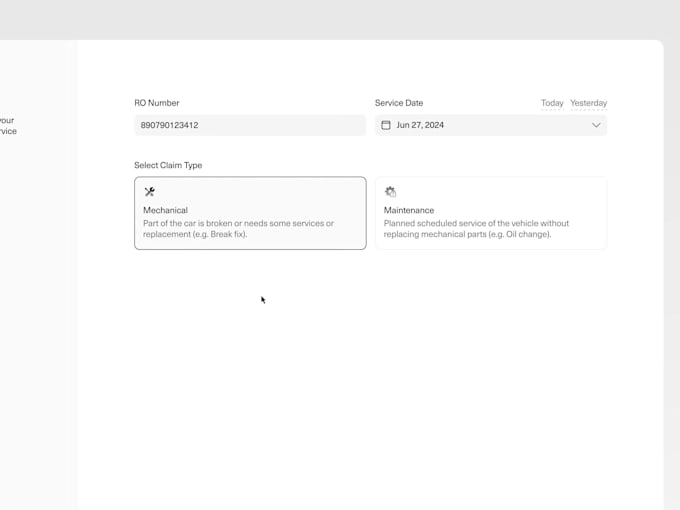Click the RO Number input field
Screen dimensions: 680x510
click(x=250, y=125)
